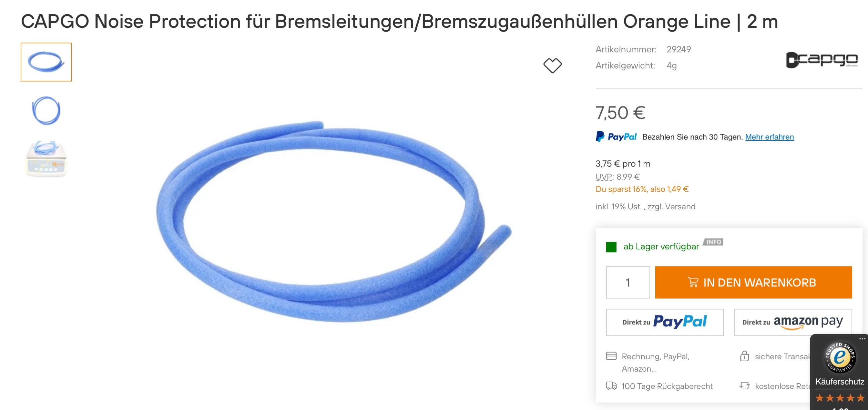Pay using Direkt zu amazon pay button
This screenshot has width=868, height=410.
[x=793, y=323]
